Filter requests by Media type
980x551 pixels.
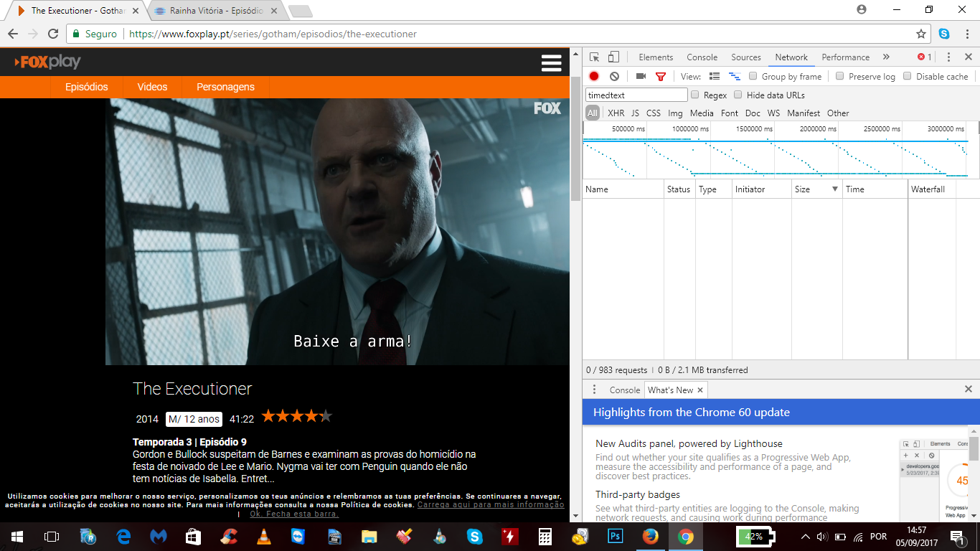pyautogui.click(x=702, y=113)
